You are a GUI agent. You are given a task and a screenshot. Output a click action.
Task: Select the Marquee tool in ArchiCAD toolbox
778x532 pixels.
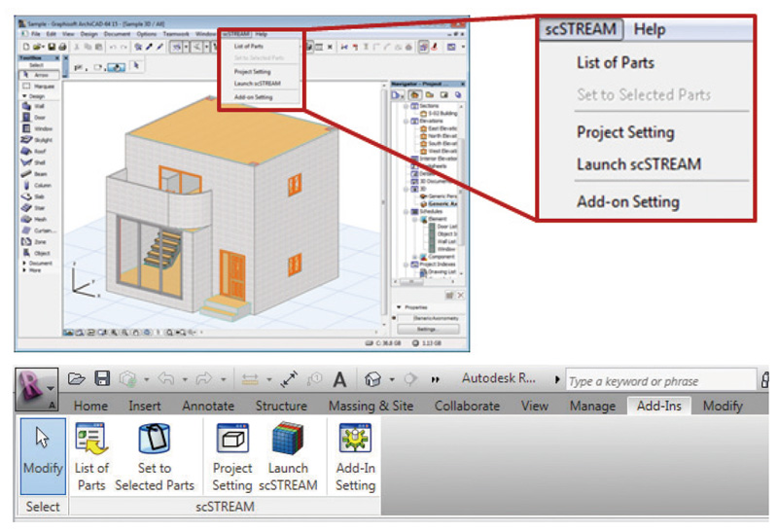39,86
